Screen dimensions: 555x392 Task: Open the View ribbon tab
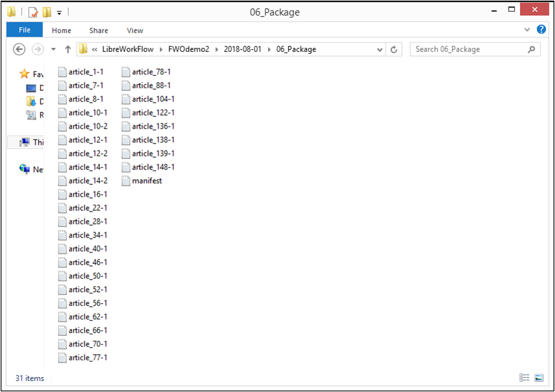coord(135,31)
